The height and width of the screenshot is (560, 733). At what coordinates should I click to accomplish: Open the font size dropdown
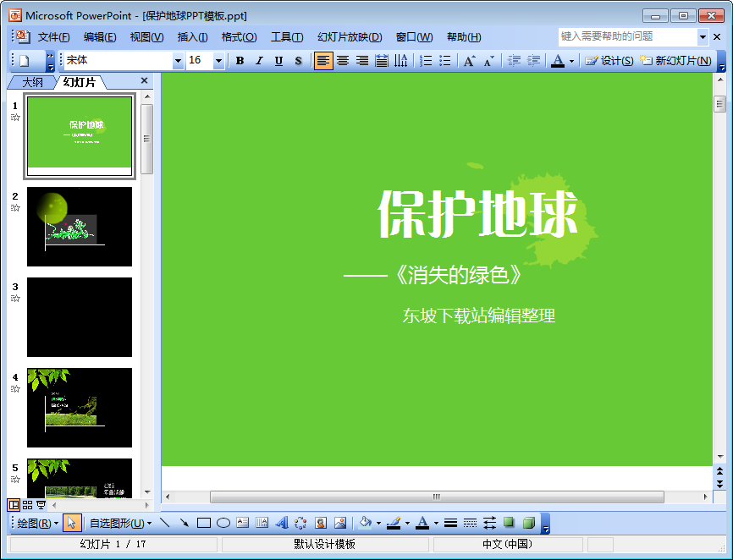pyautogui.click(x=218, y=61)
